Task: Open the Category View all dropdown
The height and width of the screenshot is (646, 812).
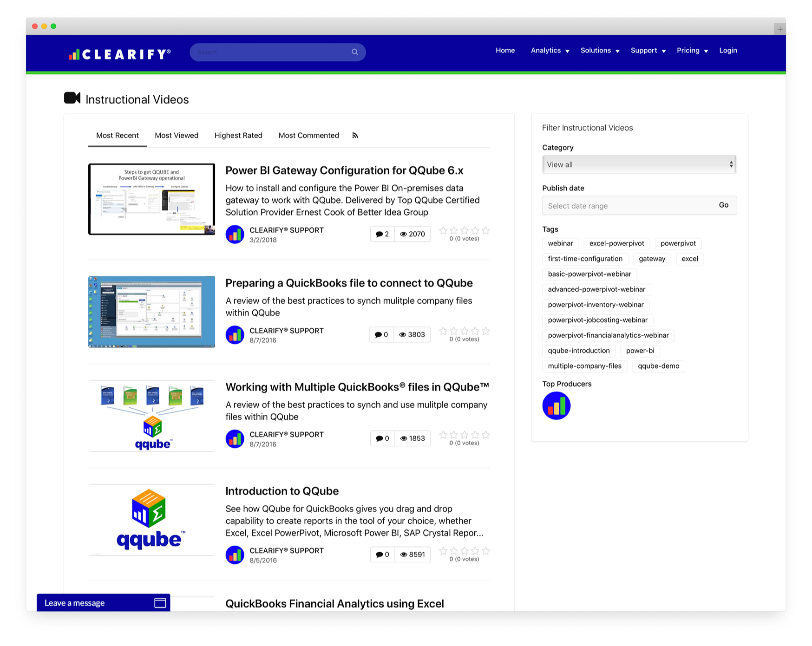Action: pos(639,164)
